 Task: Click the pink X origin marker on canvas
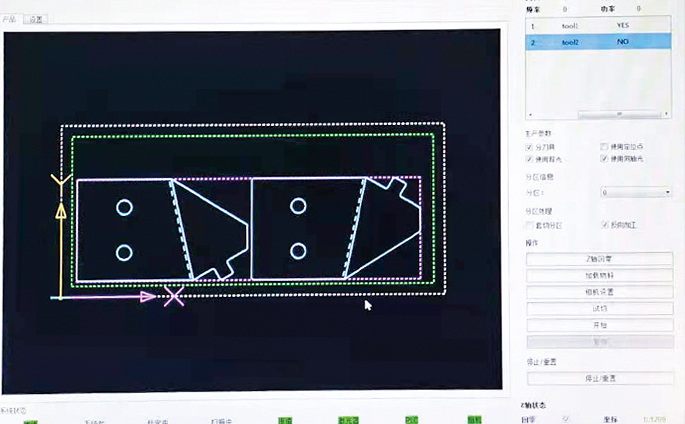(x=174, y=296)
